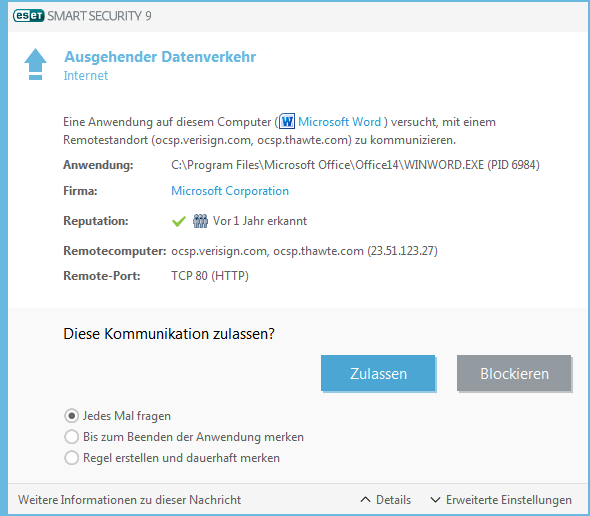Image resolution: width=590 pixels, height=516 pixels.
Task: Collapse the Details section
Action: [x=386, y=500]
